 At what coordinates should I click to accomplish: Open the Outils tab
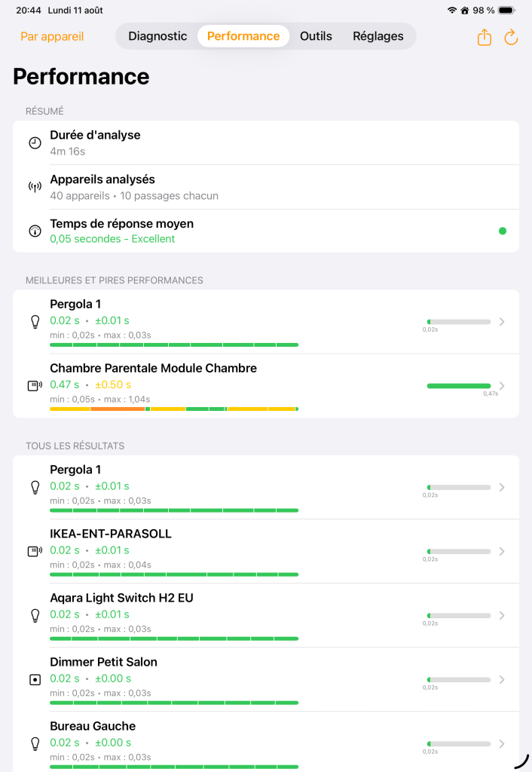[x=316, y=36]
